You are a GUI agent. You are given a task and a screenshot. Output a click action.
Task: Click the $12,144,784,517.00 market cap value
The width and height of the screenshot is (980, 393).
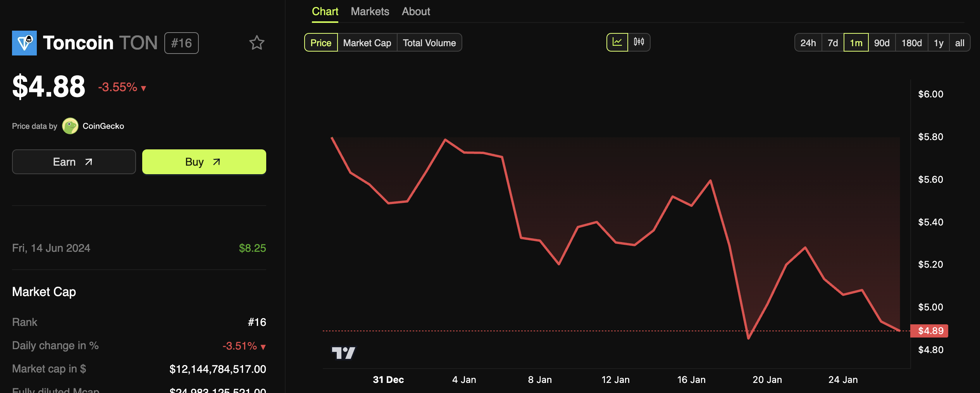pyautogui.click(x=218, y=369)
